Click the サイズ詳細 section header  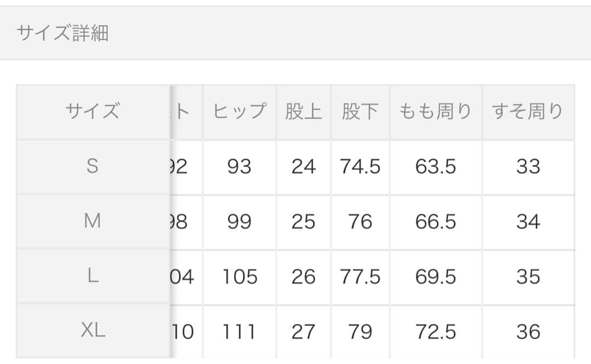pos(62,33)
